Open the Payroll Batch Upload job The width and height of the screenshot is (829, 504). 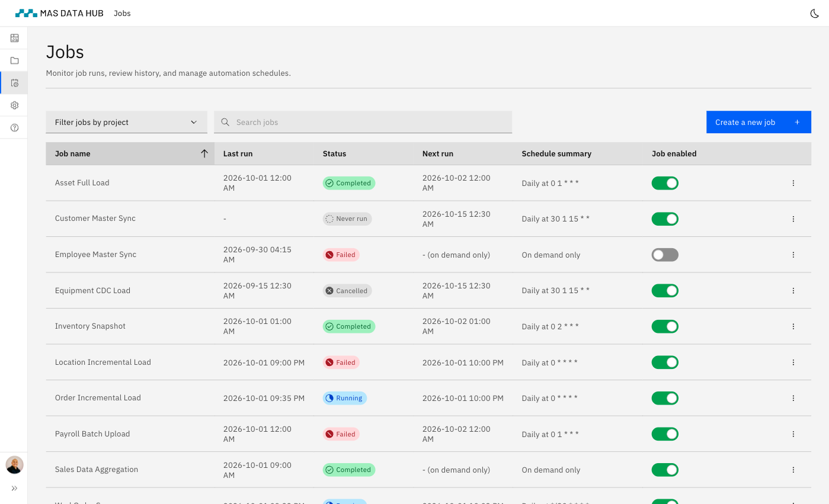pos(92,434)
